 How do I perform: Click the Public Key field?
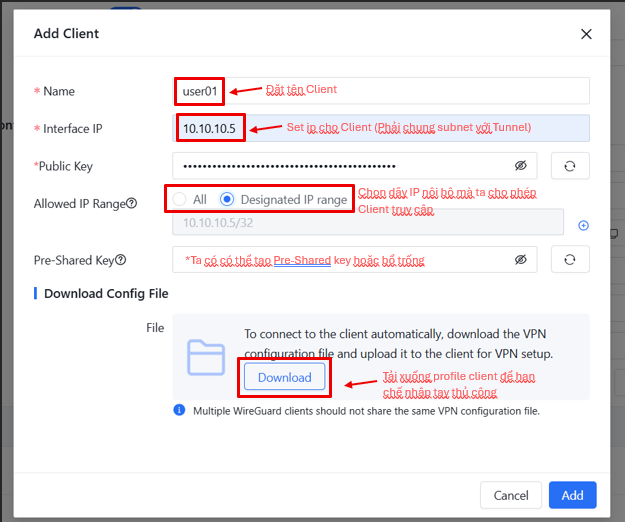click(x=340, y=166)
